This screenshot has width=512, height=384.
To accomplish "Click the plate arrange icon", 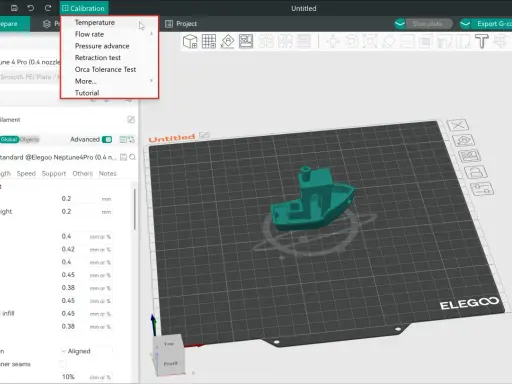I will (x=470, y=156).
